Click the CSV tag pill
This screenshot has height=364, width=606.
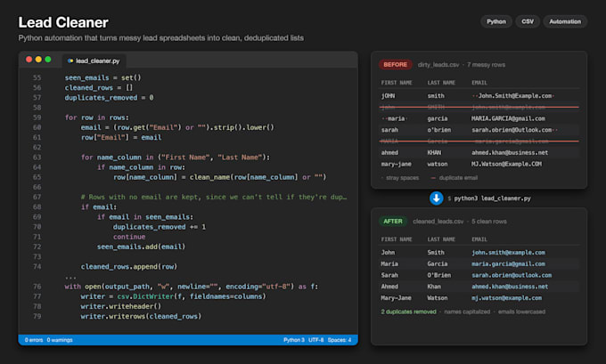(x=528, y=21)
